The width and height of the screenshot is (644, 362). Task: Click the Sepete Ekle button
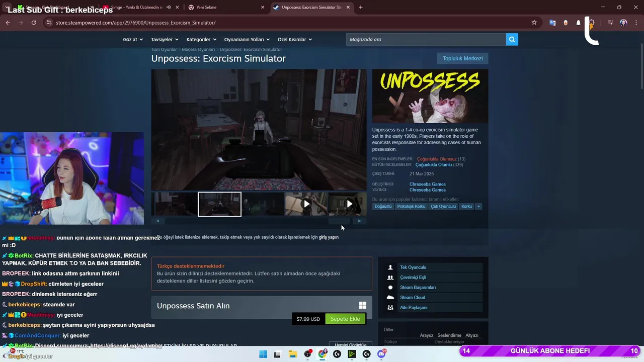[x=345, y=319]
